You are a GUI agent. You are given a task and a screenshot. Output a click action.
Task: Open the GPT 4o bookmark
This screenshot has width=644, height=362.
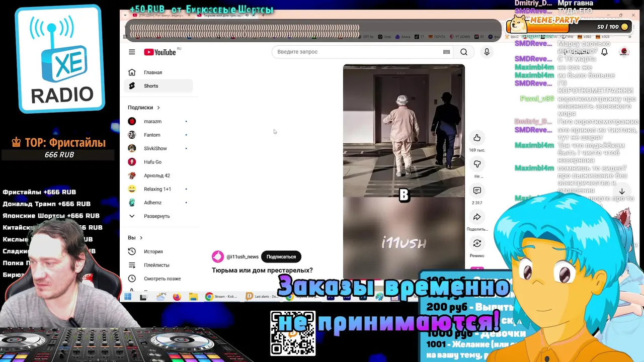click(x=366, y=37)
